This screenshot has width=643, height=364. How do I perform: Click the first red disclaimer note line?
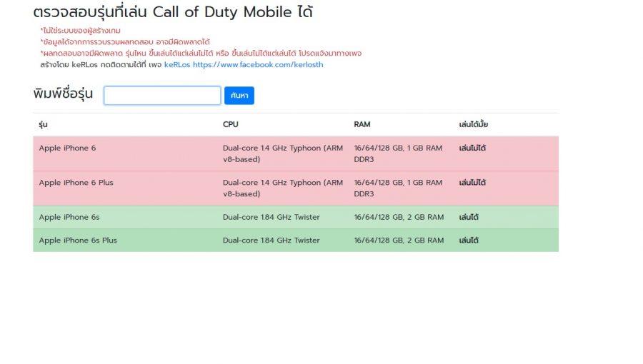[80, 31]
